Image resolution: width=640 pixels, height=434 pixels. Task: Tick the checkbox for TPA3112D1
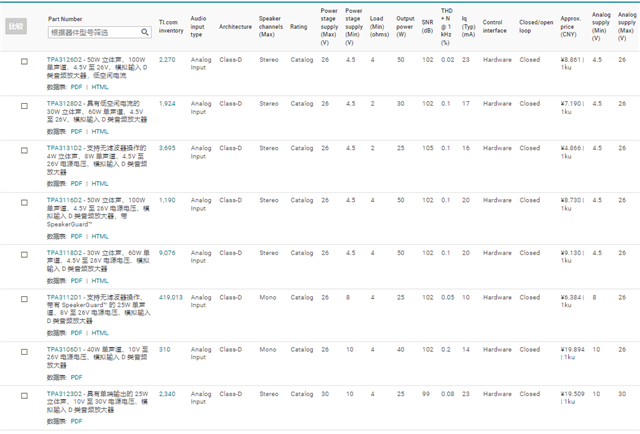tap(24, 299)
